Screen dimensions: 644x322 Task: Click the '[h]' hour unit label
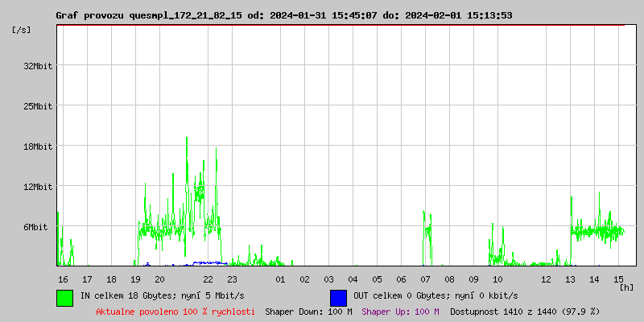(x=626, y=287)
